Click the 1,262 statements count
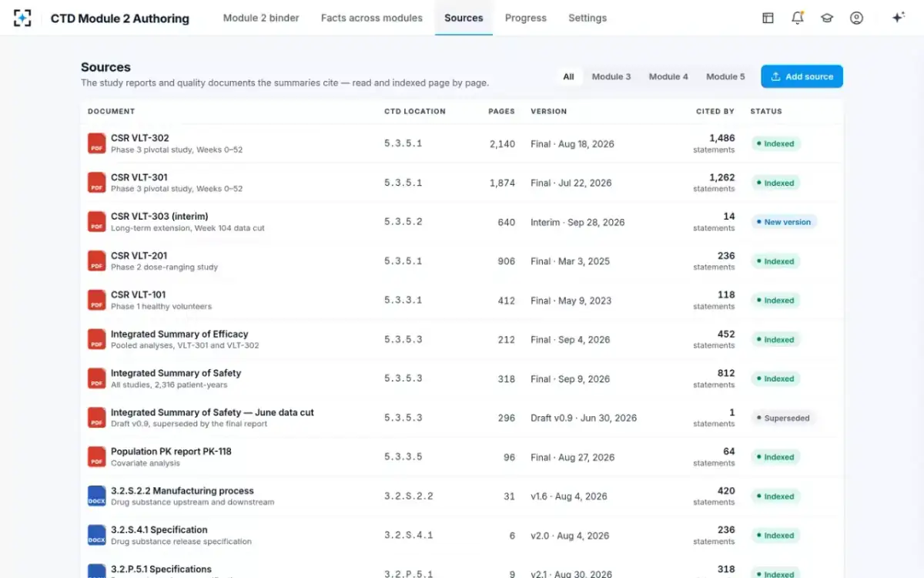Screen dimensions: 924x578 click(x=721, y=177)
